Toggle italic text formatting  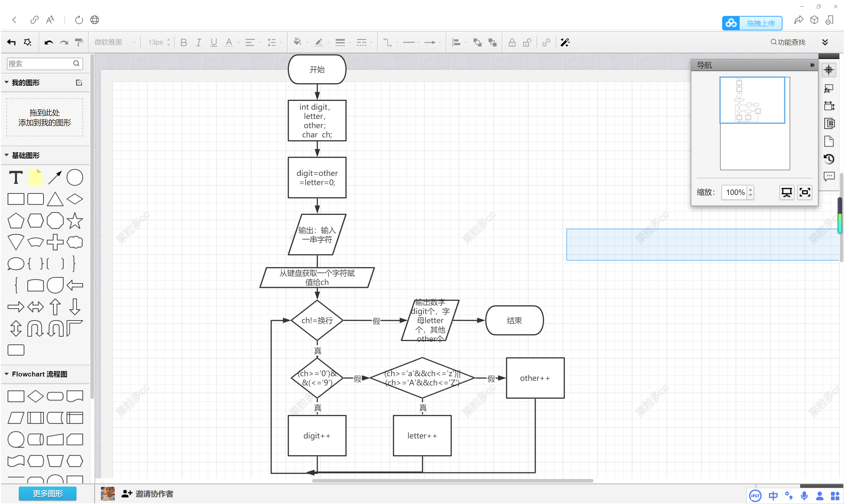click(x=198, y=42)
